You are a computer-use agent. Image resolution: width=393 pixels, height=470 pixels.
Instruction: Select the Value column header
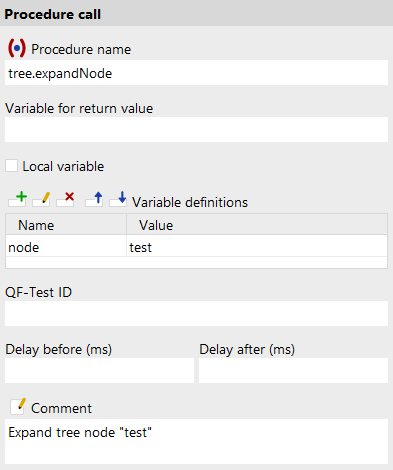257,225
